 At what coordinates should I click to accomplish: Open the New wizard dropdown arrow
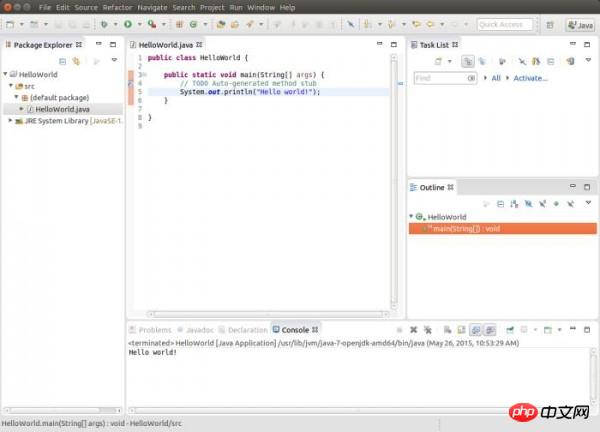point(22,24)
